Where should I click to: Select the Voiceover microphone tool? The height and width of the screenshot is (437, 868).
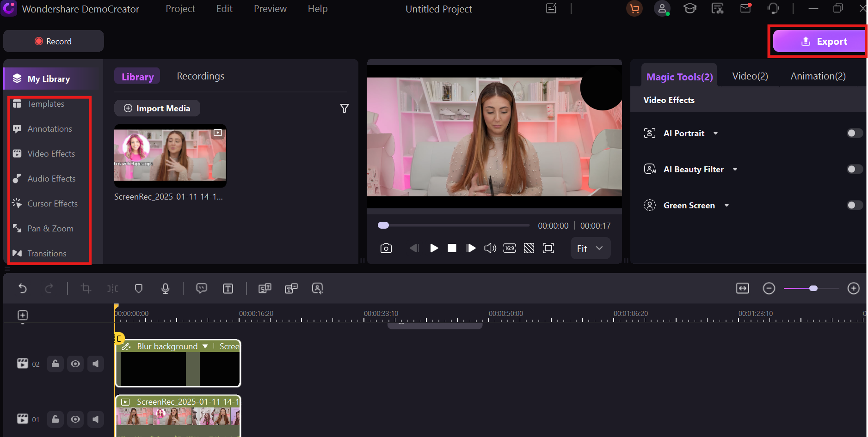pyautogui.click(x=165, y=288)
